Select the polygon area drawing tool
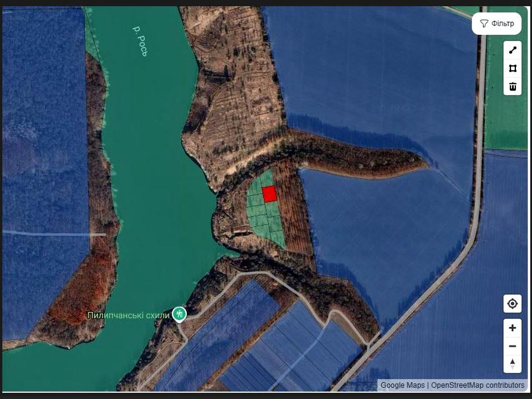This screenshot has height=399, width=532. (x=513, y=68)
